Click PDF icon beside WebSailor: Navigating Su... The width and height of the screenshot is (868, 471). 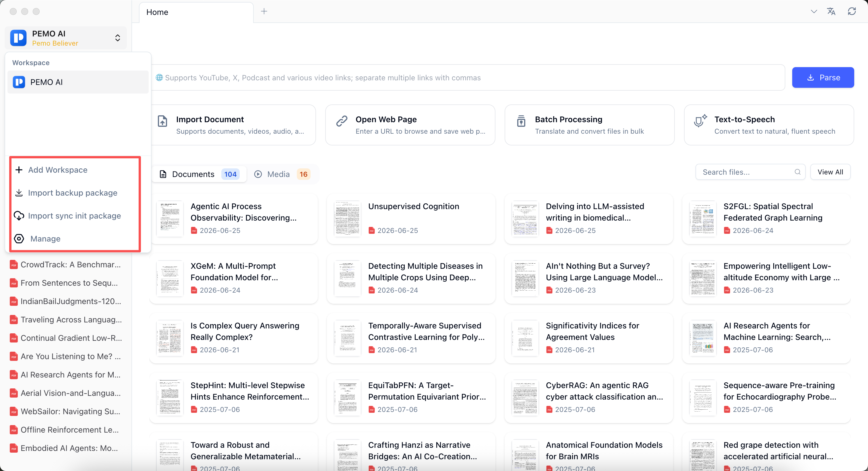(x=14, y=411)
